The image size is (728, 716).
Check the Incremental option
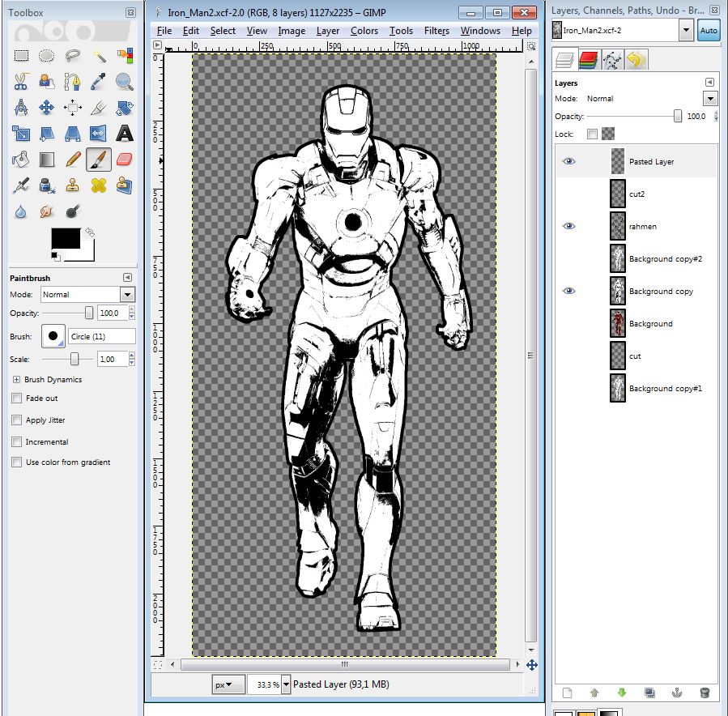pos(17,441)
